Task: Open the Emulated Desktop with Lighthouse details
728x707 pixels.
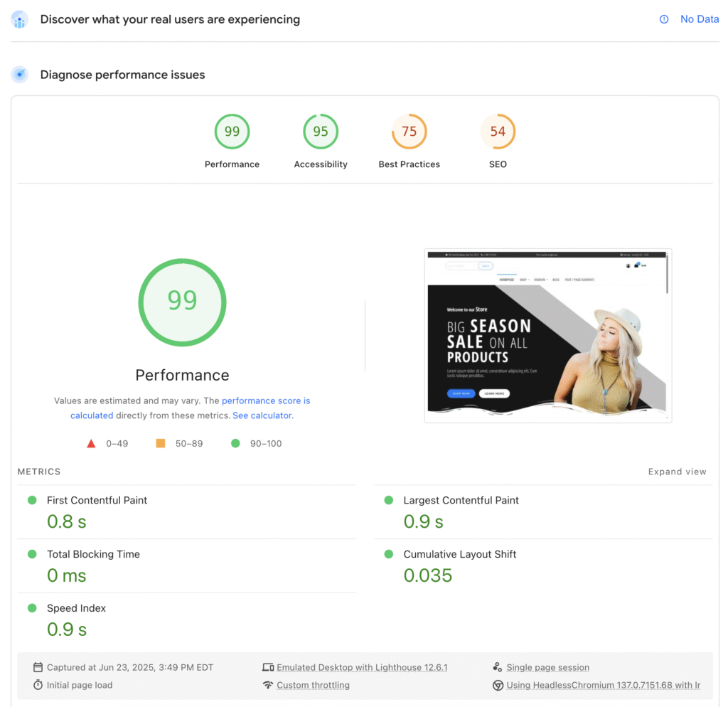Action: 362,667
